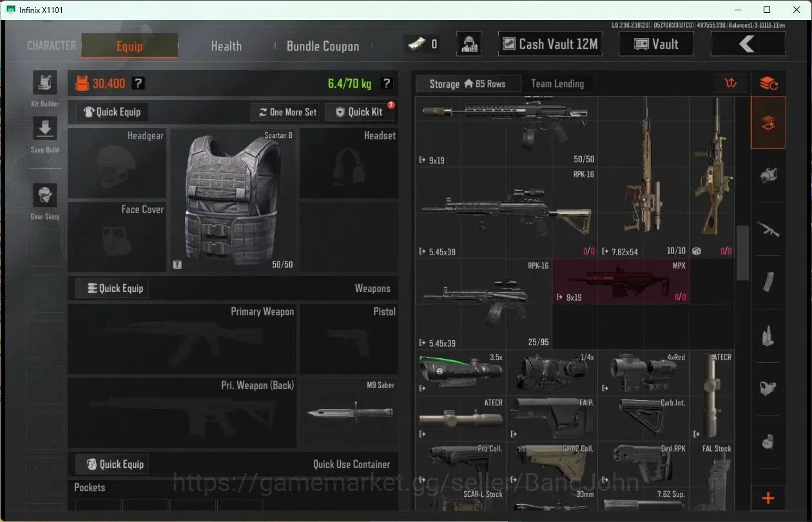812x522 pixels.
Task: Open the Bundle Coupon tab
Action: (x=323, y=46)
